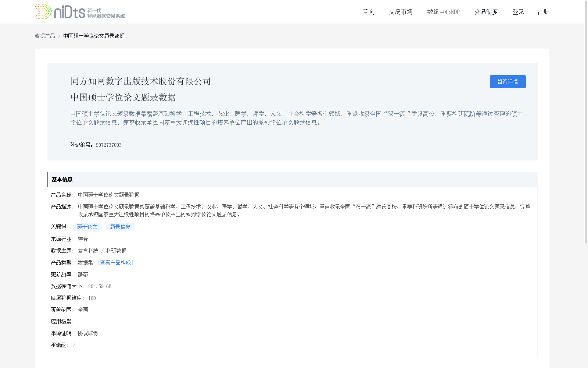Select the 题录信息 keyword tag

click(121, 227)
